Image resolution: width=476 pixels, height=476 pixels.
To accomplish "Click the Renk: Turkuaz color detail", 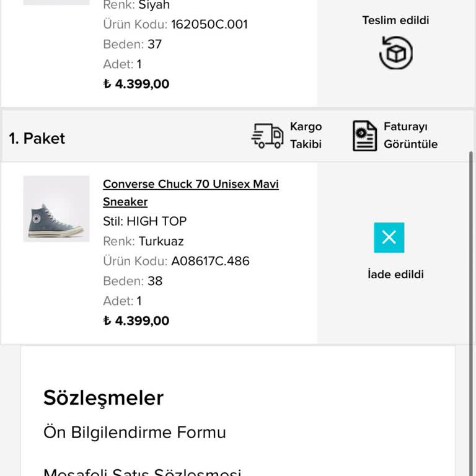I will pos(143,241).
